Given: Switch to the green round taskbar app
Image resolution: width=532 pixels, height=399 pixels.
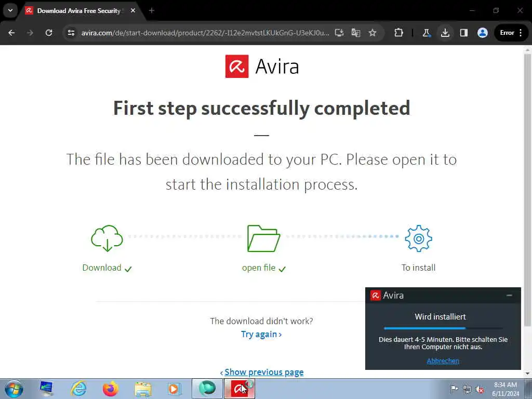Looking at the screenshot, I should coord(207,389).
